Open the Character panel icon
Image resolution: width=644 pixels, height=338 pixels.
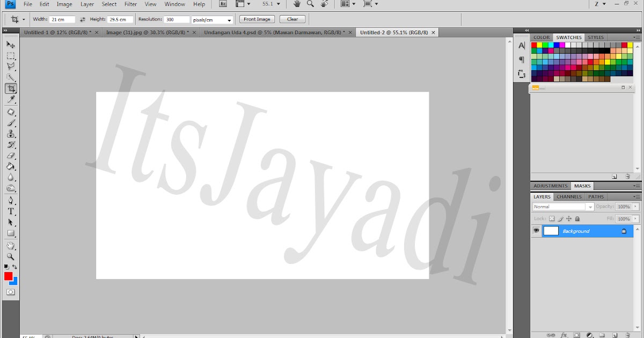[x=522, y=46]
